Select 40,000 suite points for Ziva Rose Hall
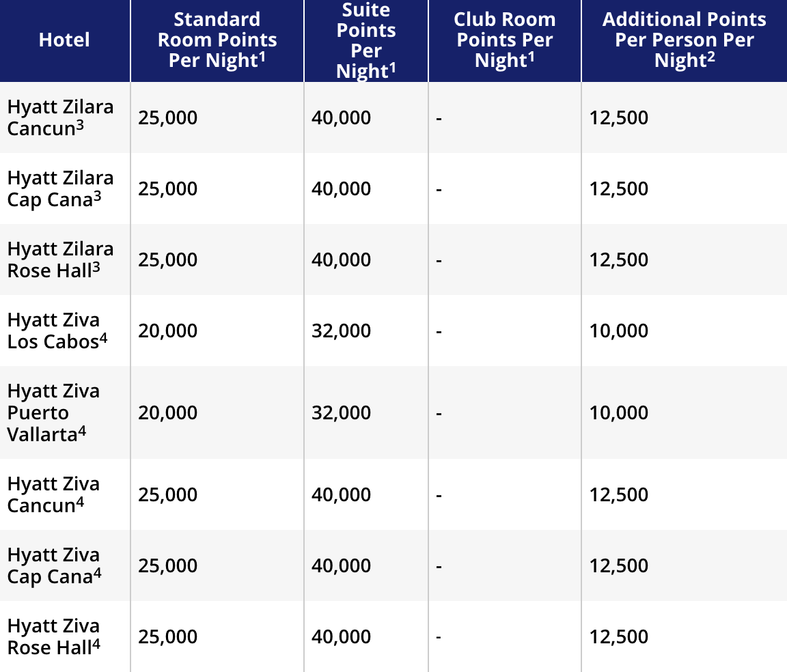787x672 pixels. 342,637
